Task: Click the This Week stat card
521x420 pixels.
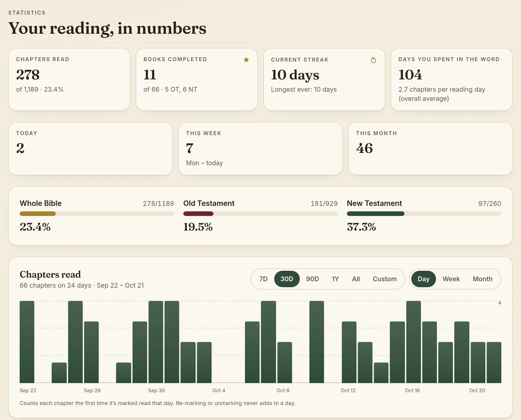Action: [x=260, y=148]
